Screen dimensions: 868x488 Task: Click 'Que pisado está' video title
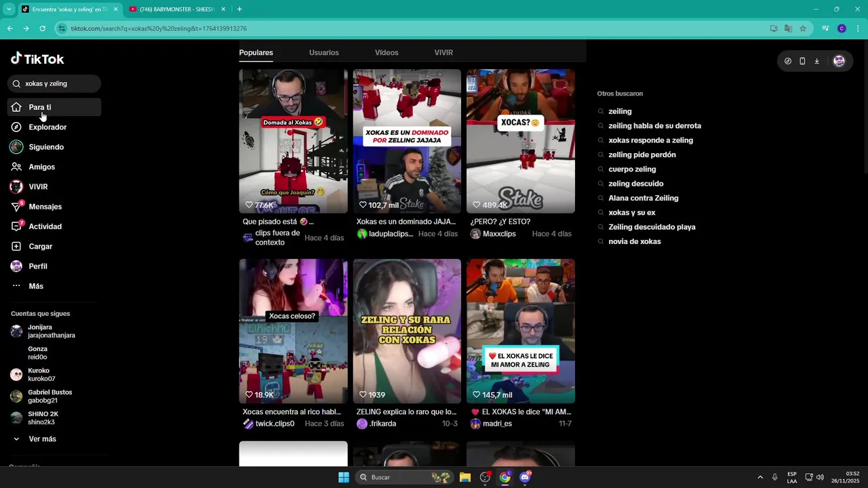pyautogui.click(x=278, y=222)
